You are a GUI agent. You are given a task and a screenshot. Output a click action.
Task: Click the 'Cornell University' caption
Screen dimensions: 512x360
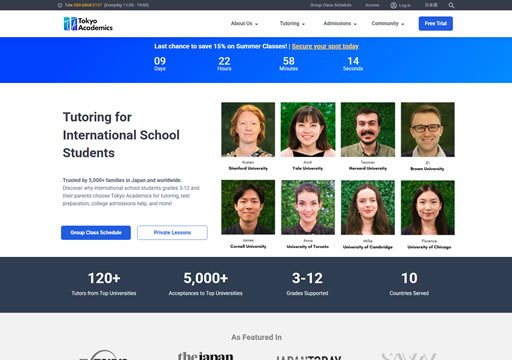[248, 246]
